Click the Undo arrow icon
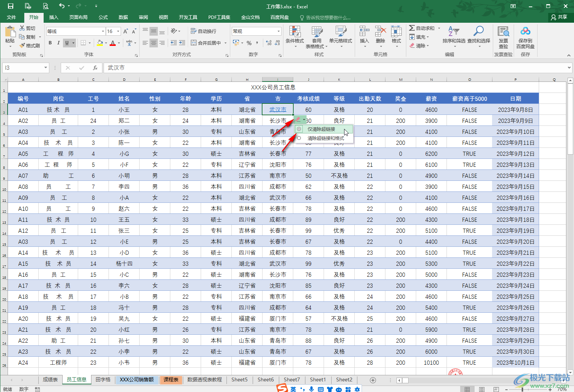 point(62,6)
